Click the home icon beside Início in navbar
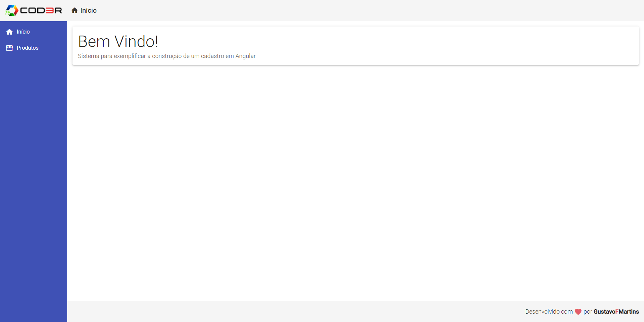644x322 pixels. pos(75,10)
